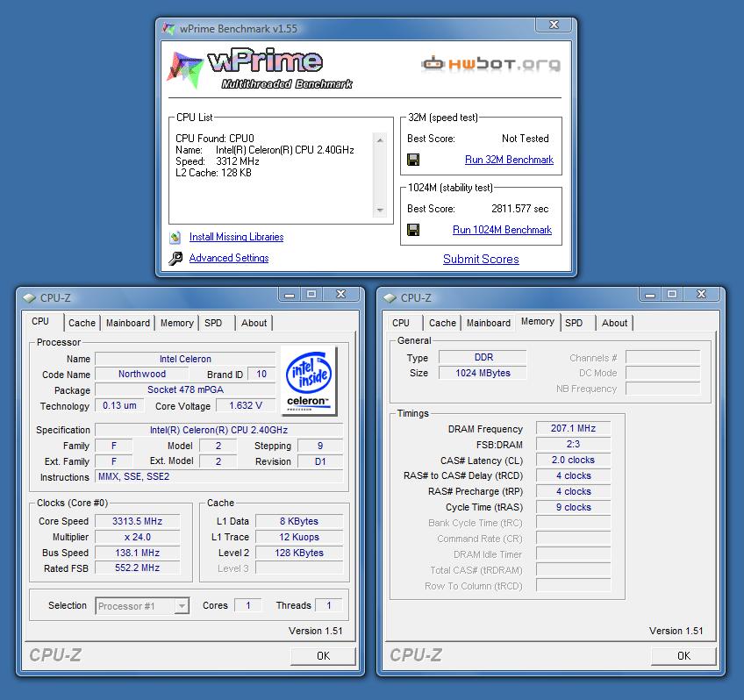Screen dimensions: 744x700
Task: Click the wrench icon for Advanced Settings
Action: [x=175, y=258]
